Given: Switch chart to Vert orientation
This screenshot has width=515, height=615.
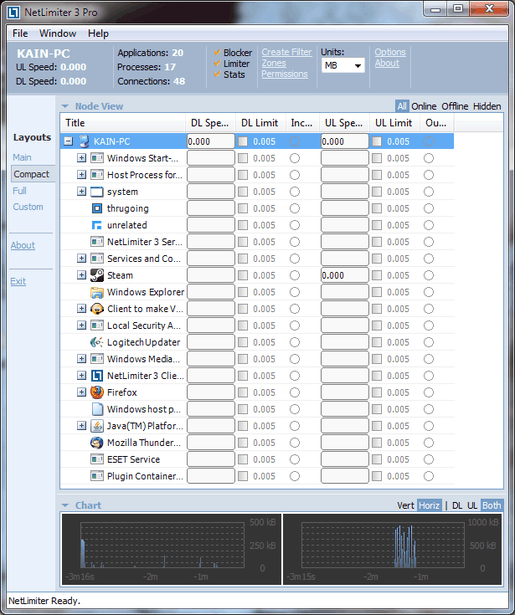Looking at the screenshot, I should [405, 505].
